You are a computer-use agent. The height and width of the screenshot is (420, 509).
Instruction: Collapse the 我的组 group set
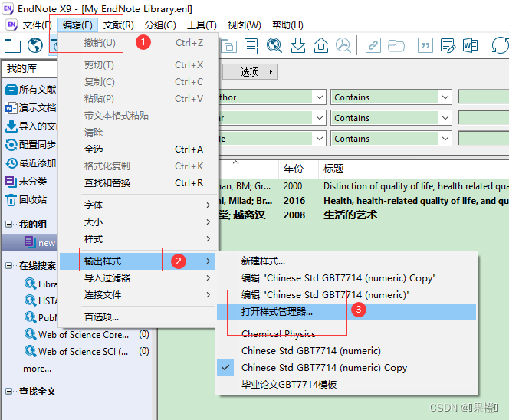click(x=8, y=224)
